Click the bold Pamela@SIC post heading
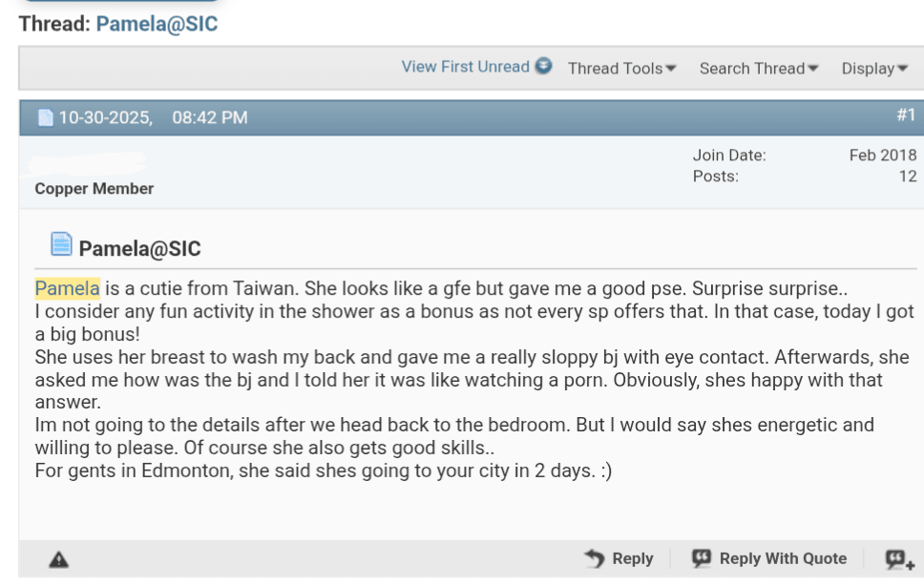The image size is (924, 586). (139, 249)
